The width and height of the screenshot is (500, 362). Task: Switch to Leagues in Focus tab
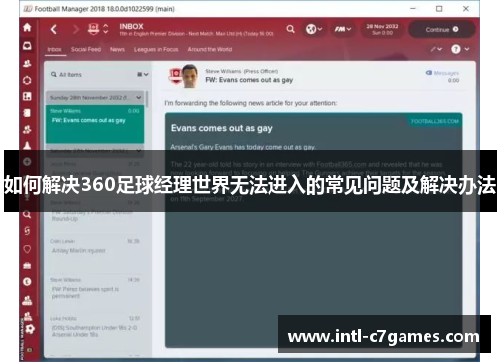point(156,49)
